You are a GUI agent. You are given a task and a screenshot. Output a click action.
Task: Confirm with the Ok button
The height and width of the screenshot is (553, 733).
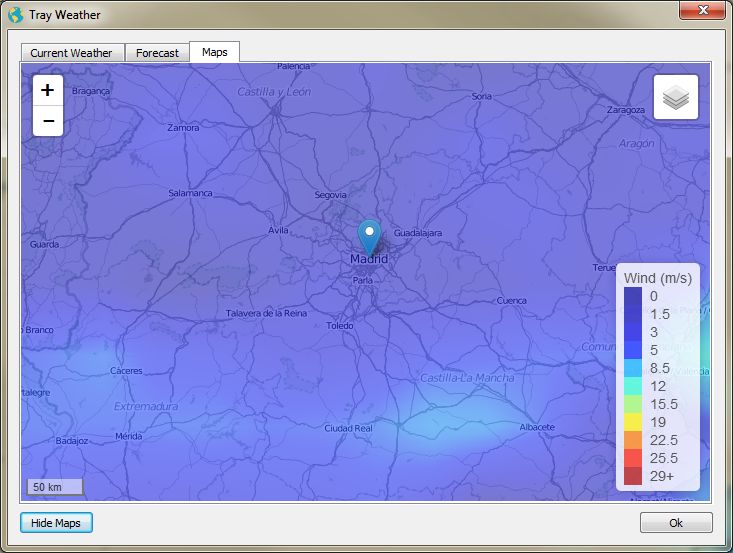[676, 523]
